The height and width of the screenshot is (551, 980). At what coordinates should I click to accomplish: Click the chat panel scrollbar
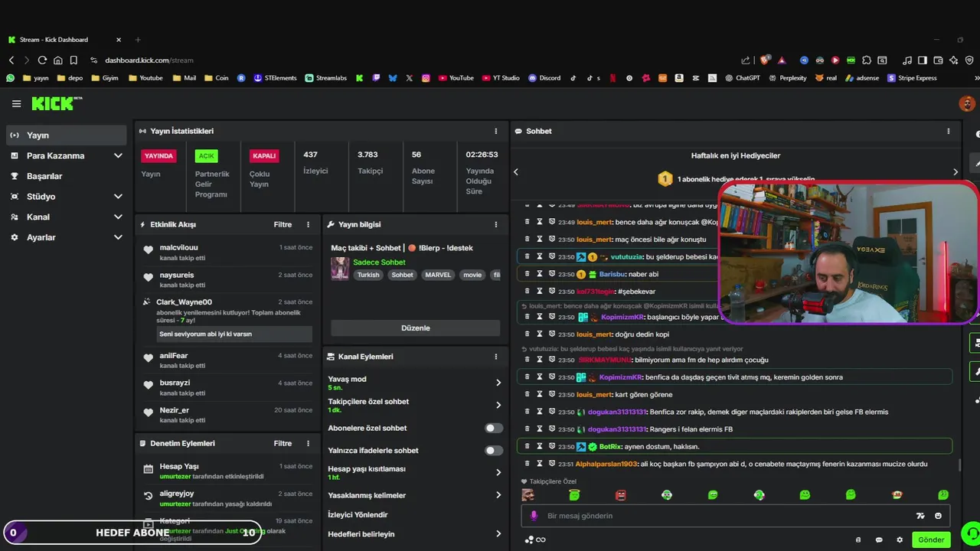[959, 464]
